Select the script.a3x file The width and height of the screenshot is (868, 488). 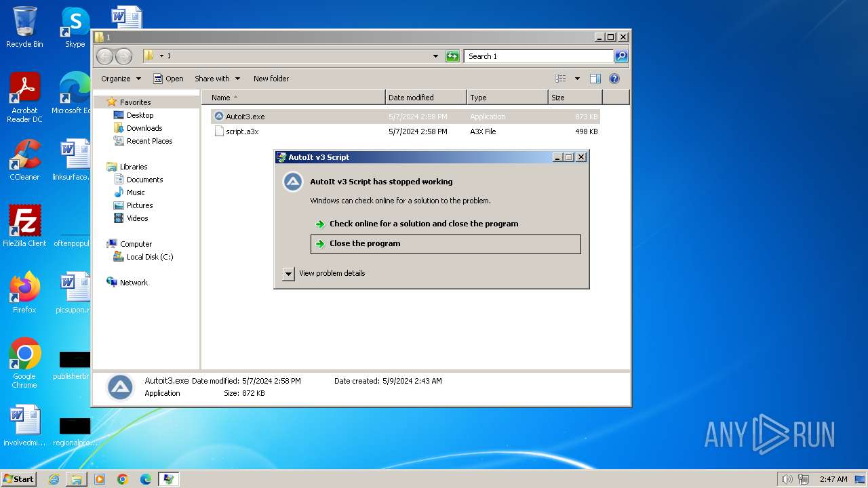click(x=242, y=131)
